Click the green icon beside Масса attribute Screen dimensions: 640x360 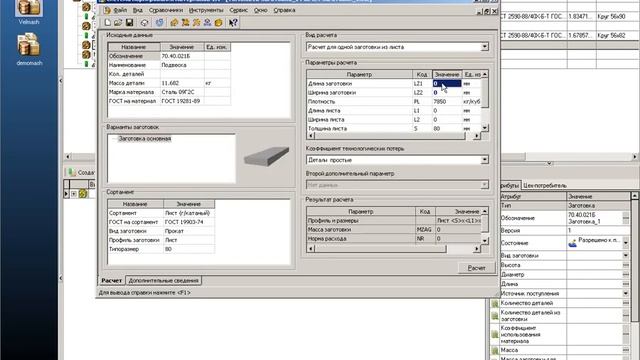[495, 350]
